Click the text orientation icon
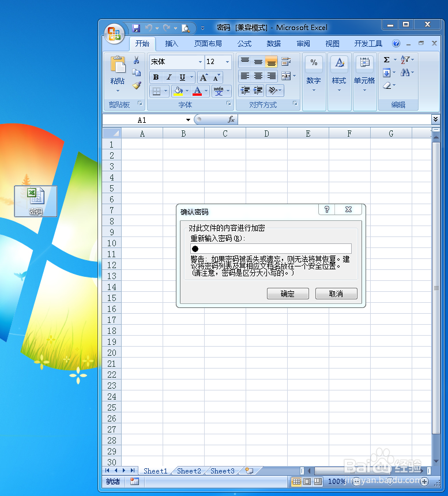This screenshot has height=496, width=448. pos(273,91)
